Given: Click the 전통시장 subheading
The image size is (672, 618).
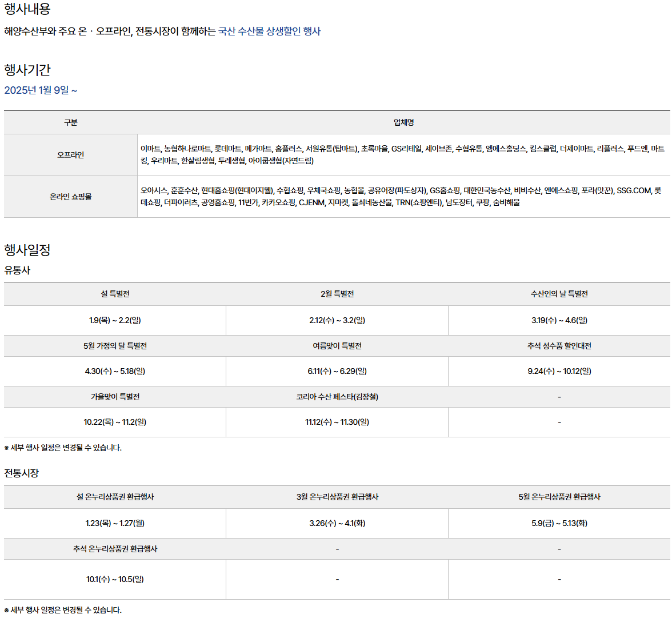Looking at the screenshot, I should pos(22,473).
